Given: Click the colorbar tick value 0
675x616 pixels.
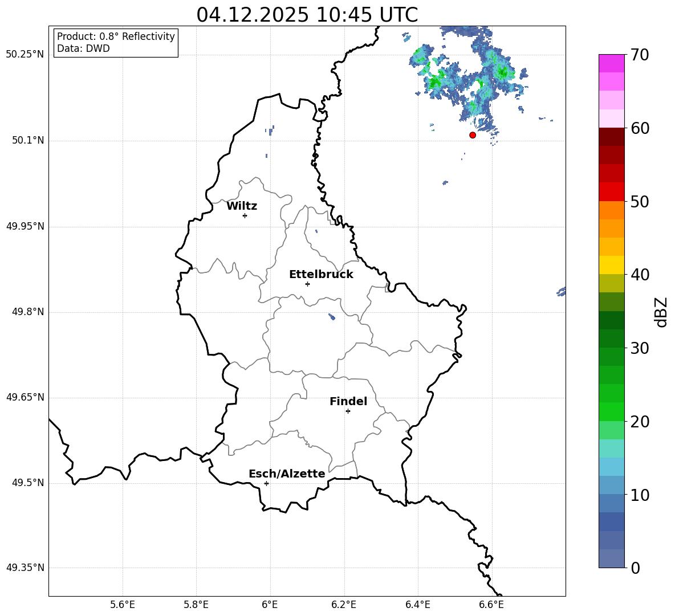Looking at the screenshot, I should [x=635, y=568].
